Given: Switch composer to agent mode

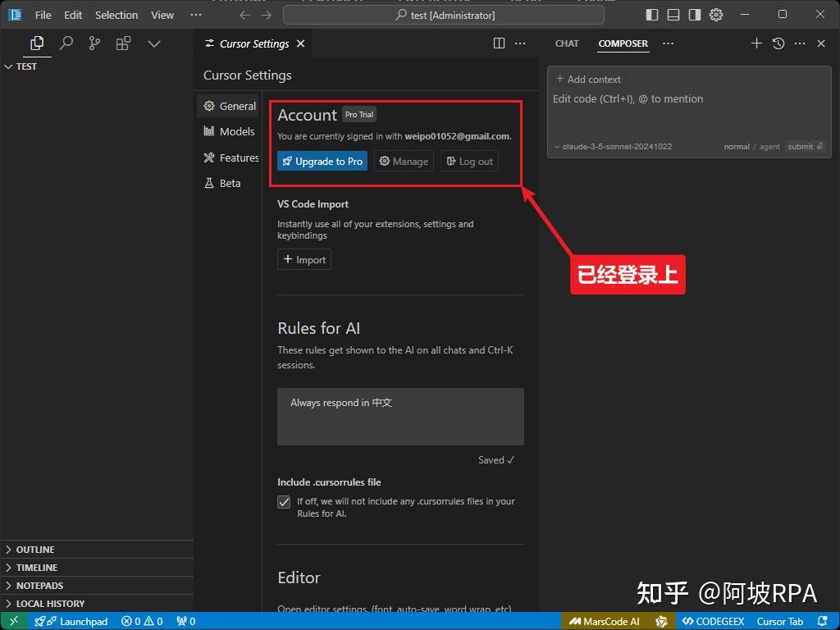Looking at the screenshot, I should 769,147.
